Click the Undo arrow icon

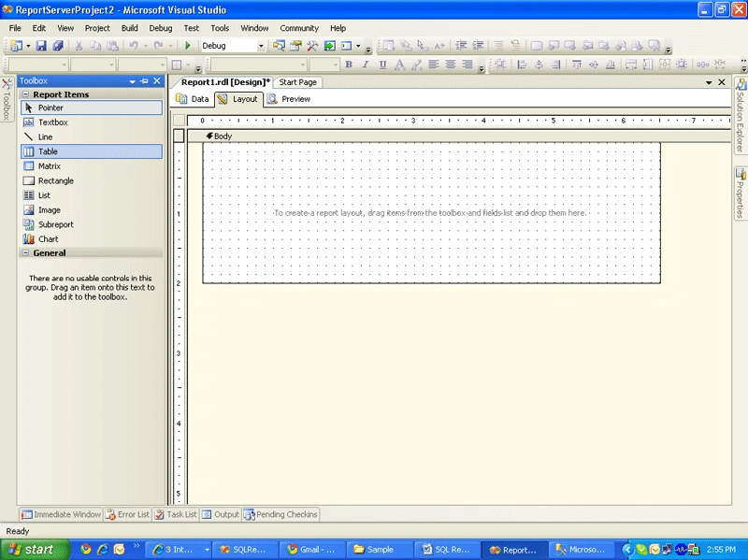tap(133, 46)
